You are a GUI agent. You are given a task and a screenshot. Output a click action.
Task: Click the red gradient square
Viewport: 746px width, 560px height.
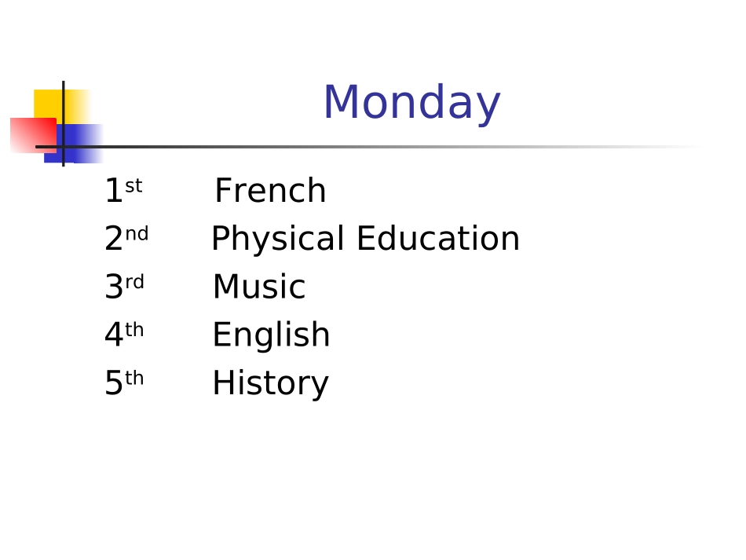[x=33, y=136]
